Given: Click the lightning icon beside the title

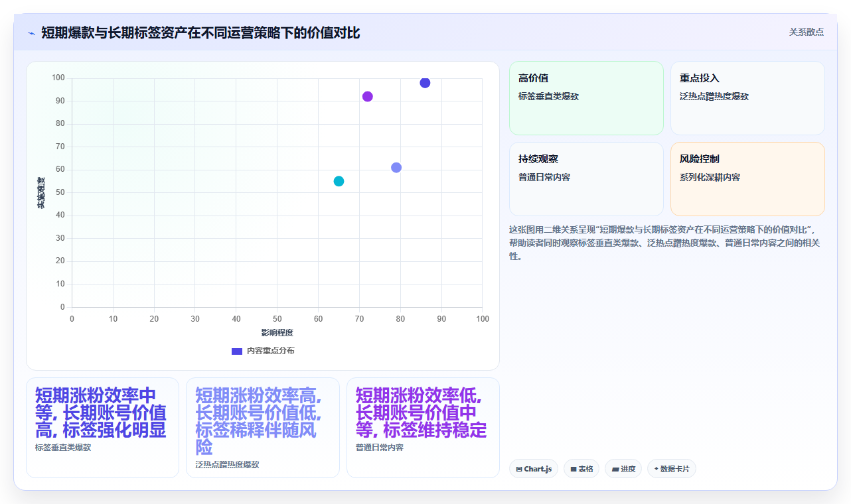Looking at the screenshot, I should point(31,33).
